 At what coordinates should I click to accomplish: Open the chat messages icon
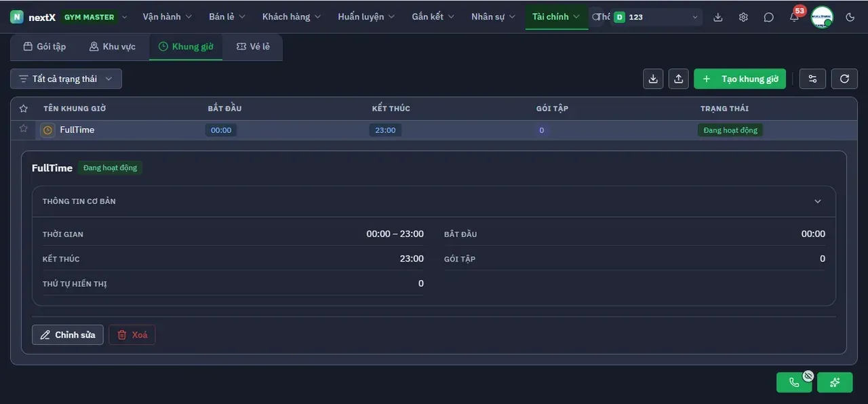click(768, 17)
